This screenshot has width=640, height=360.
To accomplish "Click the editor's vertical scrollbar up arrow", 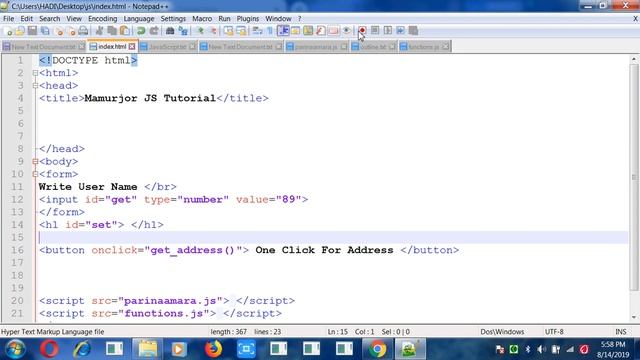I will click(x=633, y=59).
